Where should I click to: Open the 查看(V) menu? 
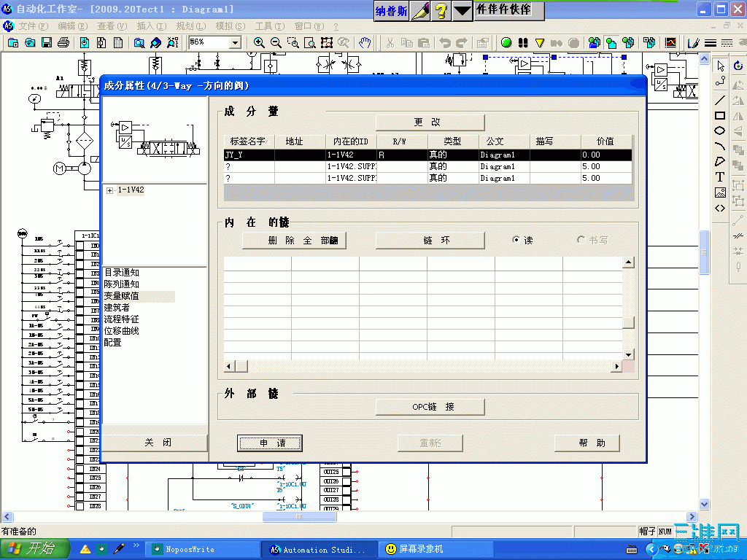(x=112, y=26)
